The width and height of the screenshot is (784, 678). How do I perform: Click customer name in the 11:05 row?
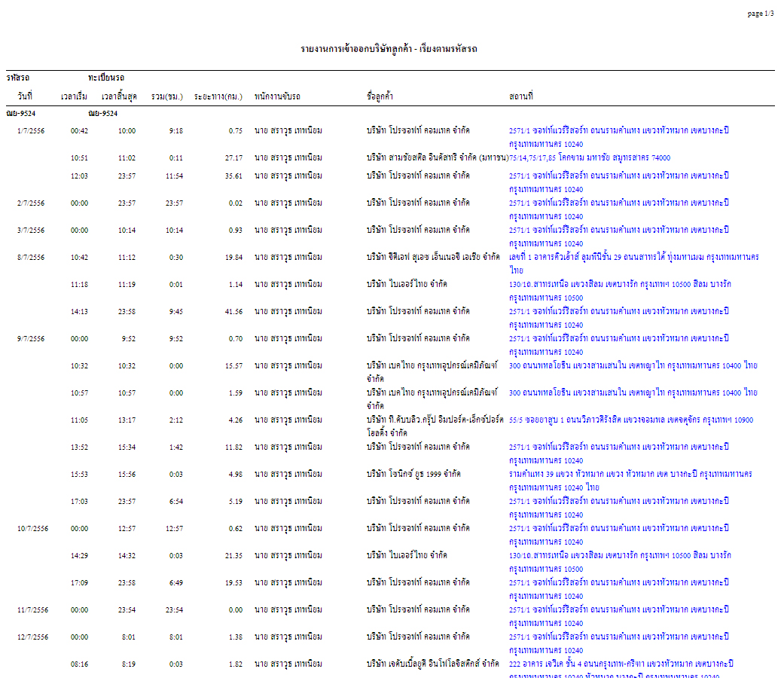(x=435, y=426)
